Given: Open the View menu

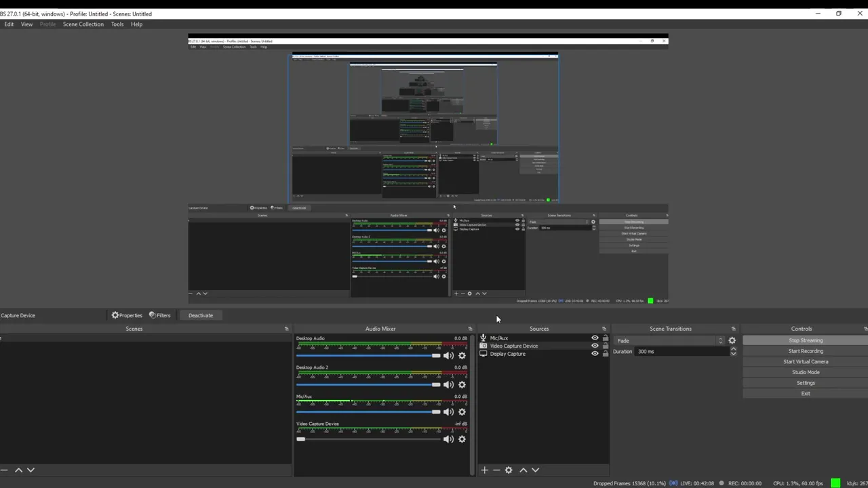Looking at the screenshot, I should coord(26,24).
